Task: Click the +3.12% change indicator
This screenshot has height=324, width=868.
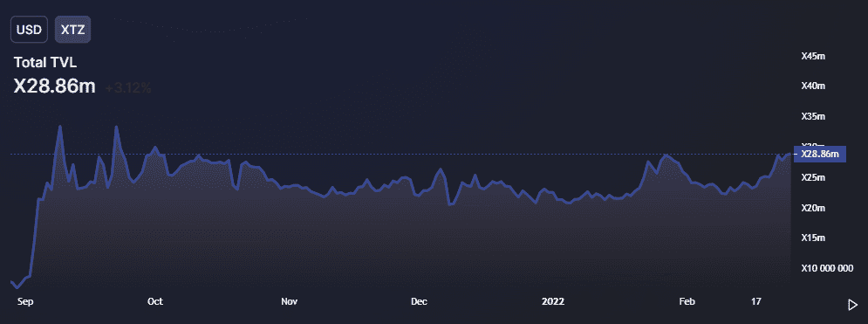Action: click(128, 88)
